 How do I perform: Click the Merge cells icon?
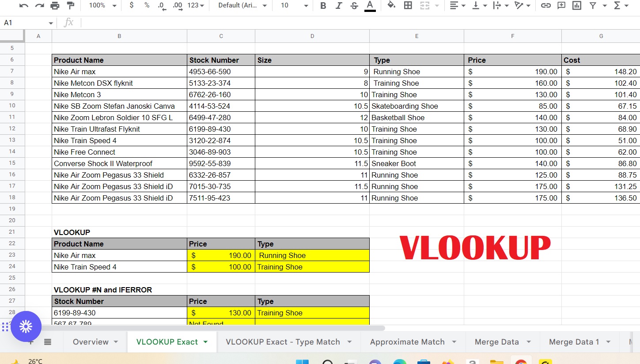tap(424, 6)
